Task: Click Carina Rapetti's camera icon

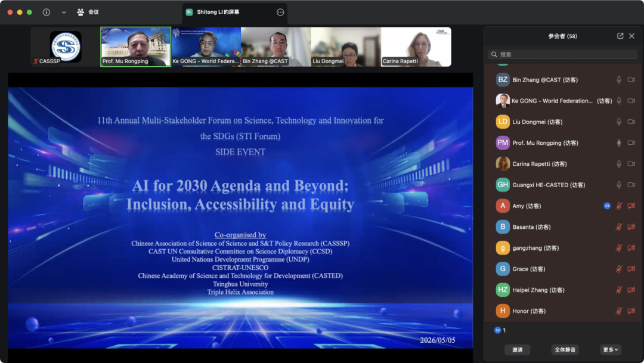Action: pyautogui.click(x=631, y=163)
